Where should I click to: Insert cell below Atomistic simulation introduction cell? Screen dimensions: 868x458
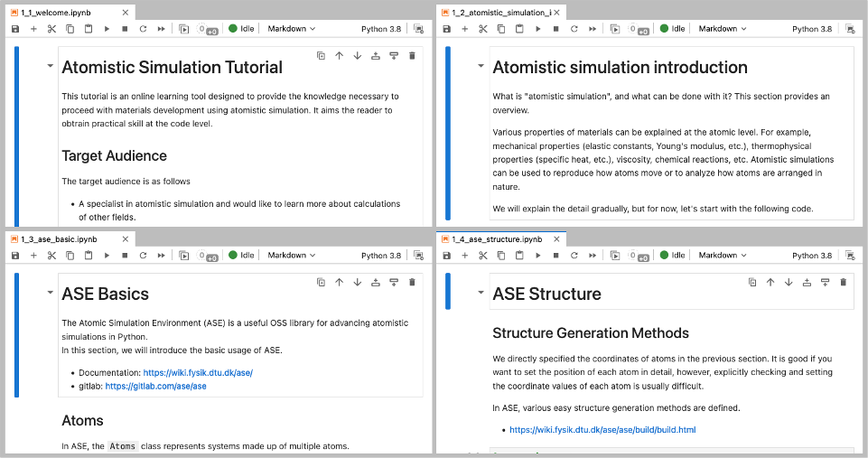(825, 56)
